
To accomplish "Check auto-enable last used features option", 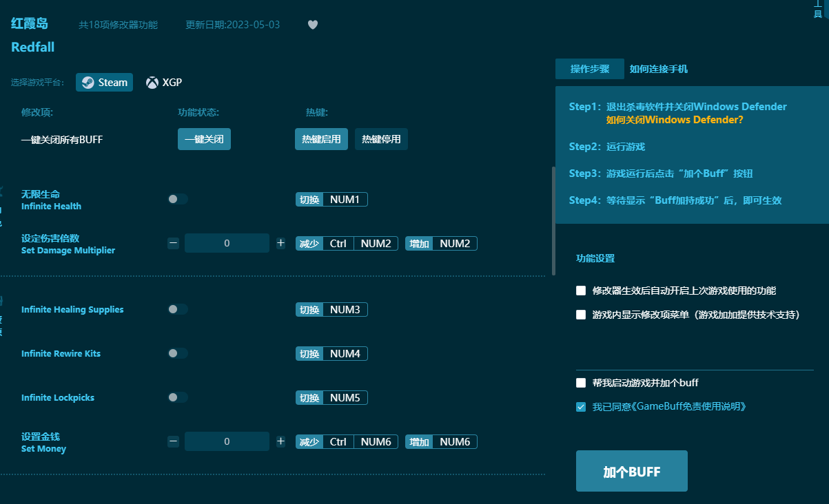I will [581, 291].
